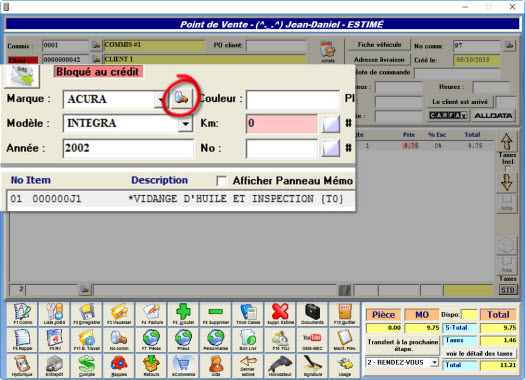
Task: Click lookup icon beside No comm 97
Action: coord(509,45)
